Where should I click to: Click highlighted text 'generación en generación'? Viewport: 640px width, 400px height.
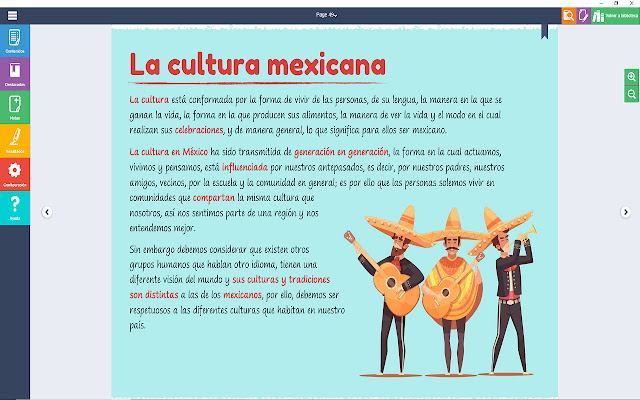click(341, 152)
